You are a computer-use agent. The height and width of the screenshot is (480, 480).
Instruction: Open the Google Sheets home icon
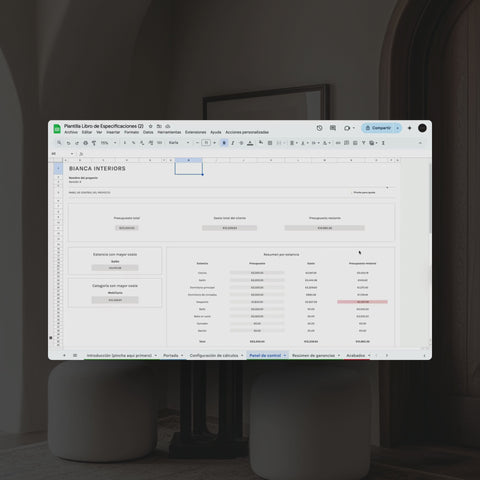coord(57,129)
